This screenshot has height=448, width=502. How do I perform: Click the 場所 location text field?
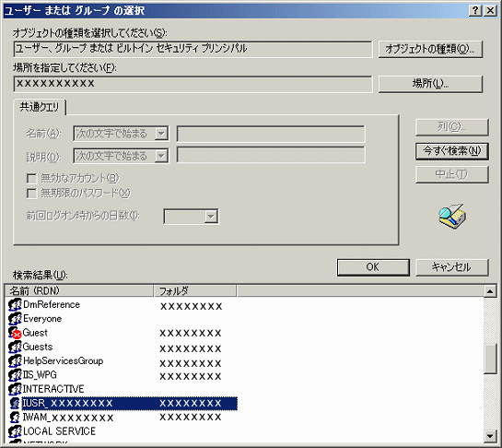[x=193, y=84]
